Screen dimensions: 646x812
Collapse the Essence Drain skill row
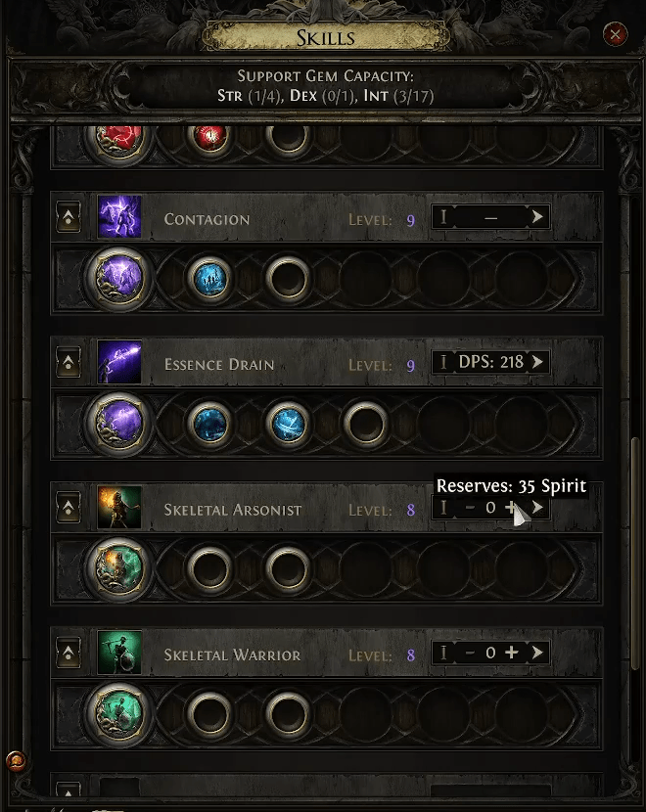click(x=68, y=364)
